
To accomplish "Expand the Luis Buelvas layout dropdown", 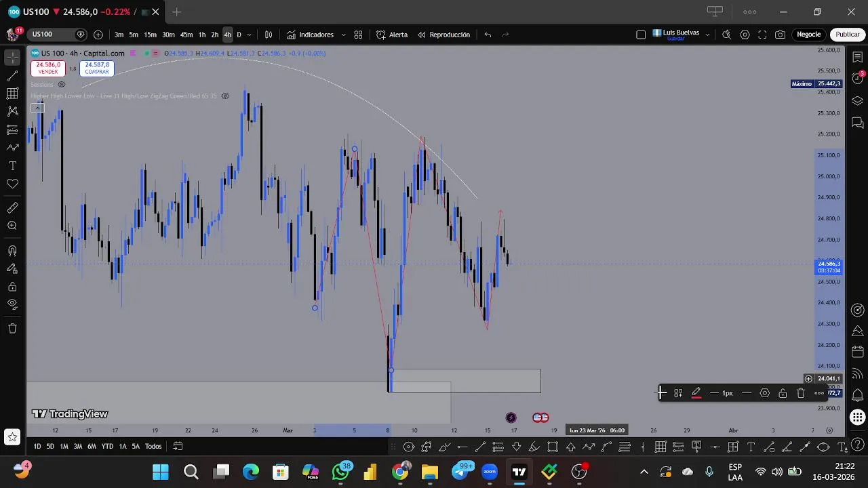I will pos(707,35).
